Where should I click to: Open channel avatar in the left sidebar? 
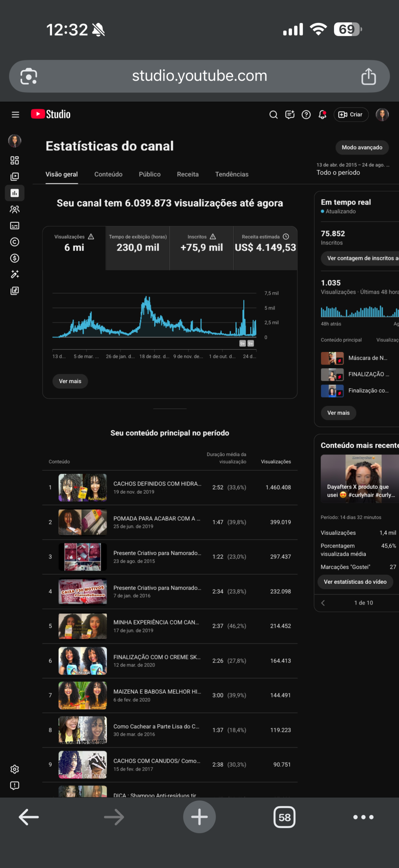[15, 141]
